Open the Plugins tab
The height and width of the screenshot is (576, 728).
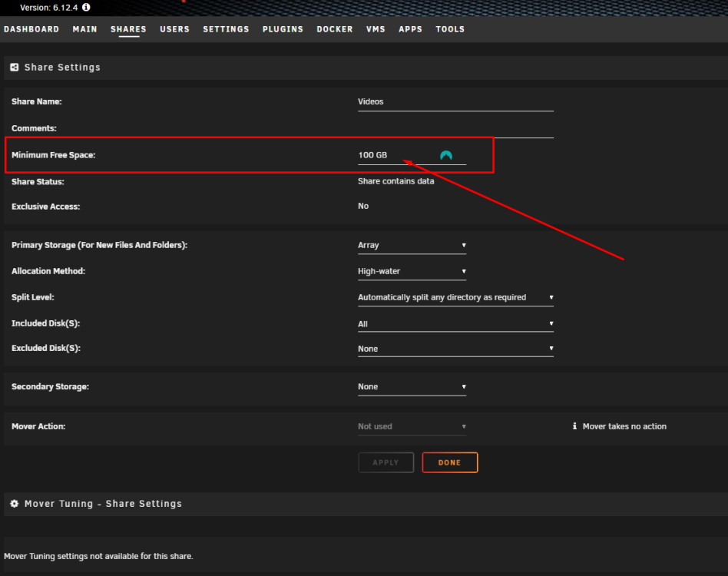point(283,29)
